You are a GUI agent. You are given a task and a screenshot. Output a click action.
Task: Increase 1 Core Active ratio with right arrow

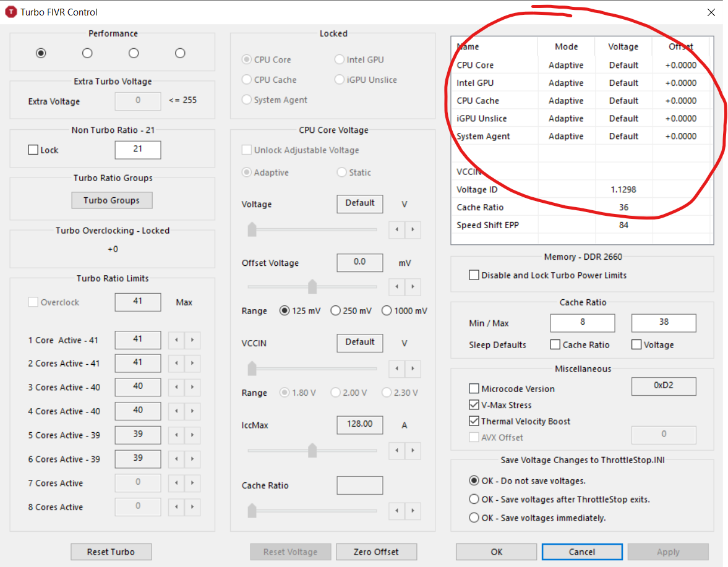pyautogui.click(x=192, y=340)
